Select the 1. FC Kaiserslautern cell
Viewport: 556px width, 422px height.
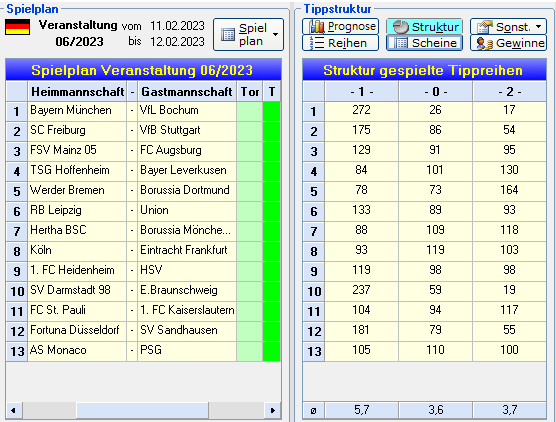tap(187, 311)
